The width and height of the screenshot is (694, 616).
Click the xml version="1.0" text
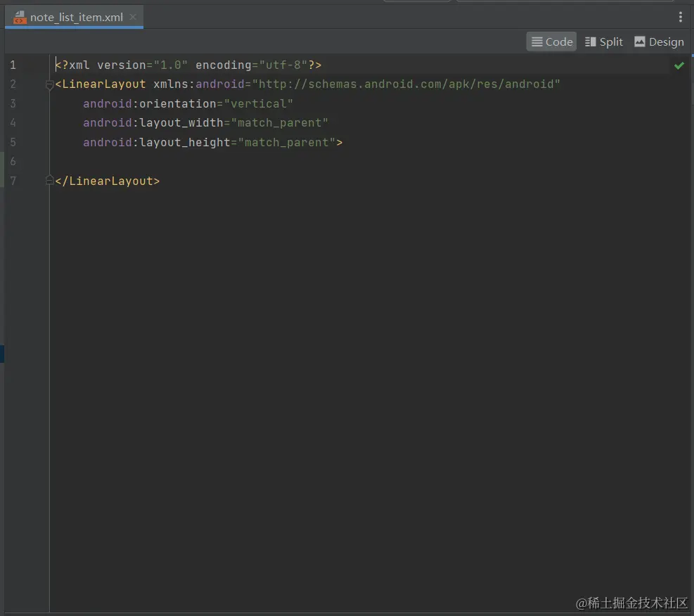[x=129, y=65]
